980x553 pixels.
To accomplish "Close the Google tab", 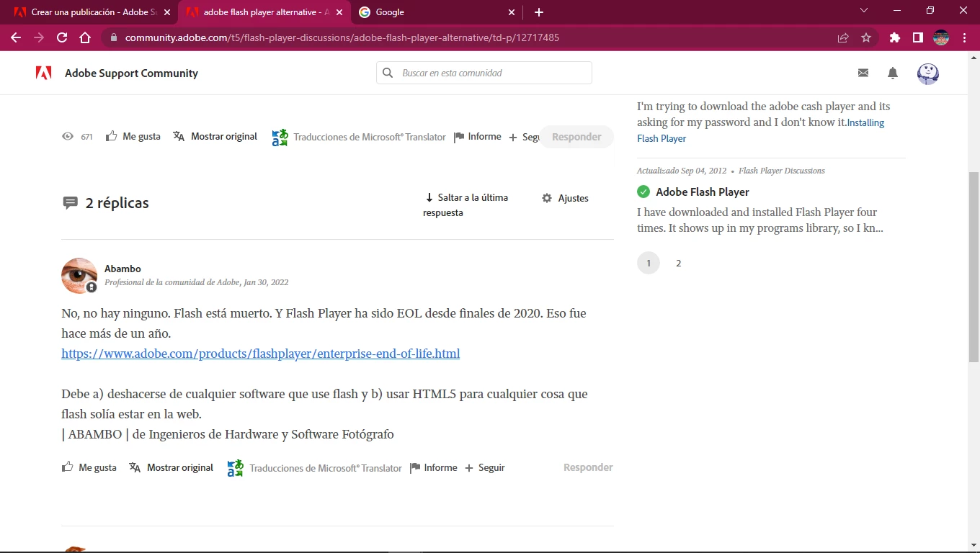I will pos(512,12).
